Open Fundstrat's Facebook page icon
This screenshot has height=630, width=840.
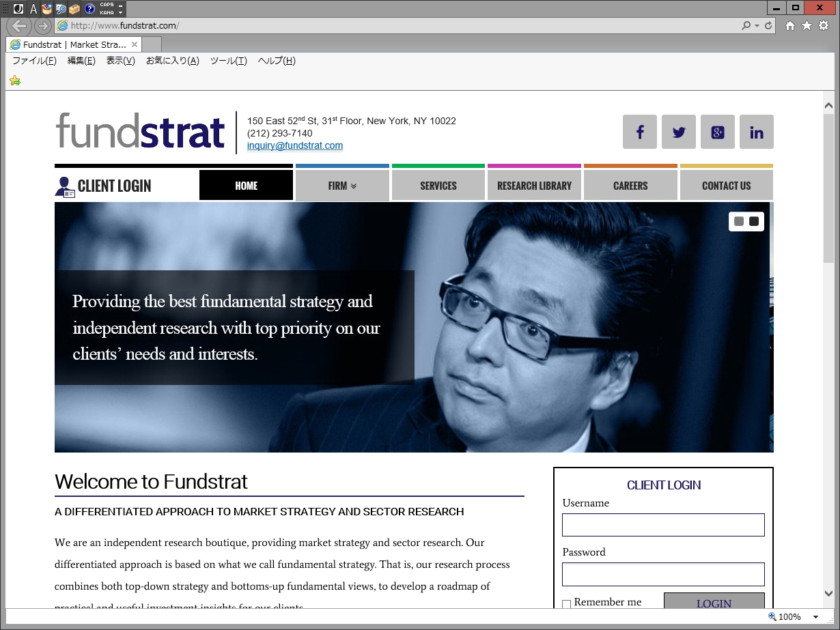[640, 132]
